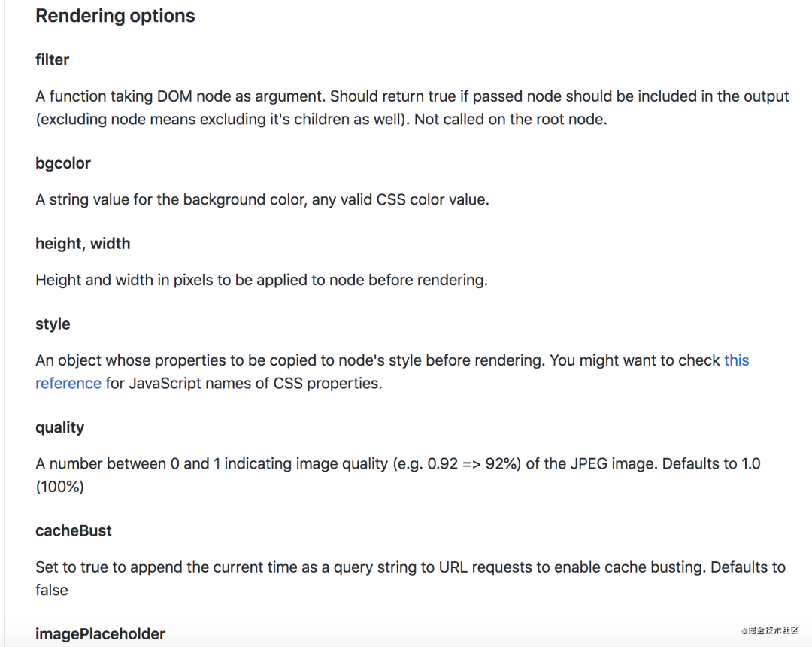This screenshot has width=812, height=647.
Task: Click the "quality" option heading
Action: coord(60,427)
